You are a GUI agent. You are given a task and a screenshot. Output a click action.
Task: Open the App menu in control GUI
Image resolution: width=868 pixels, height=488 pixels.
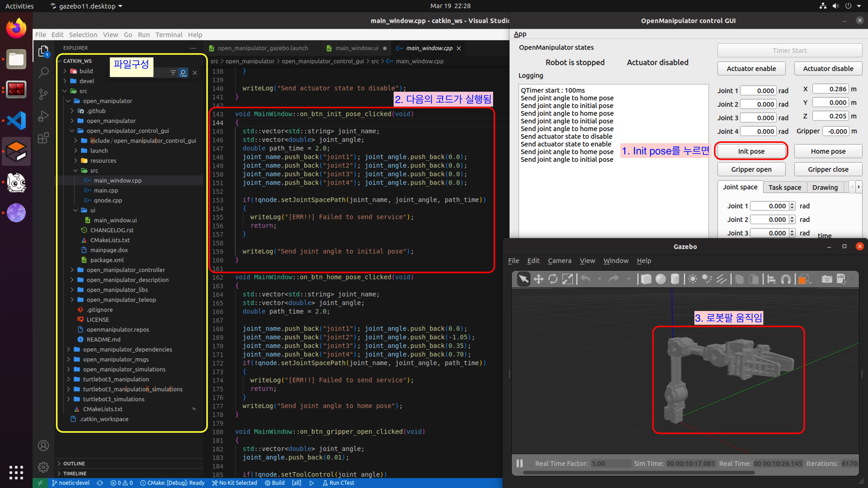pos(520,34)
